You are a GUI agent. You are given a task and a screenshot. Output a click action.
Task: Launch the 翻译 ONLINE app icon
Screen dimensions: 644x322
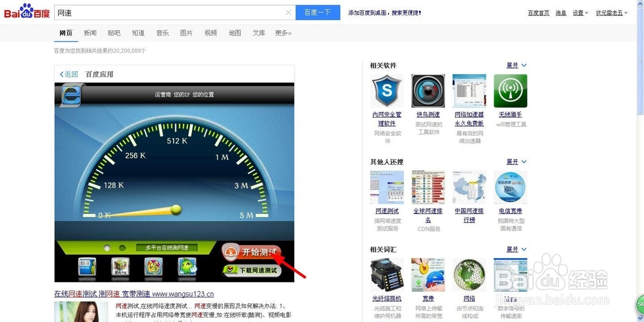pos(87,267)
